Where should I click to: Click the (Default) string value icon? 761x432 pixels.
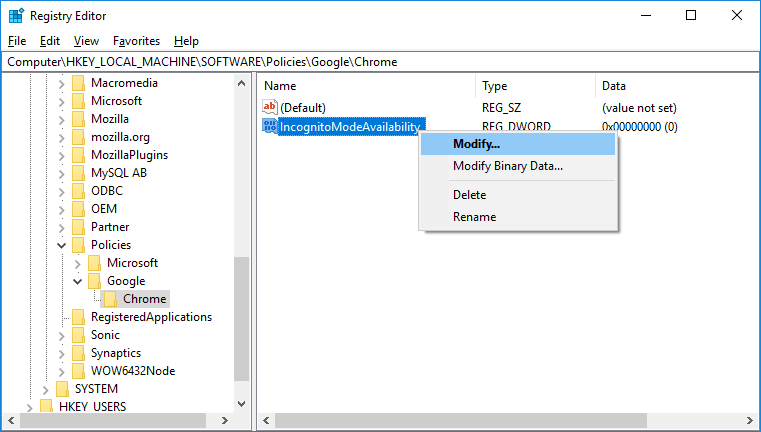[270, 107]
